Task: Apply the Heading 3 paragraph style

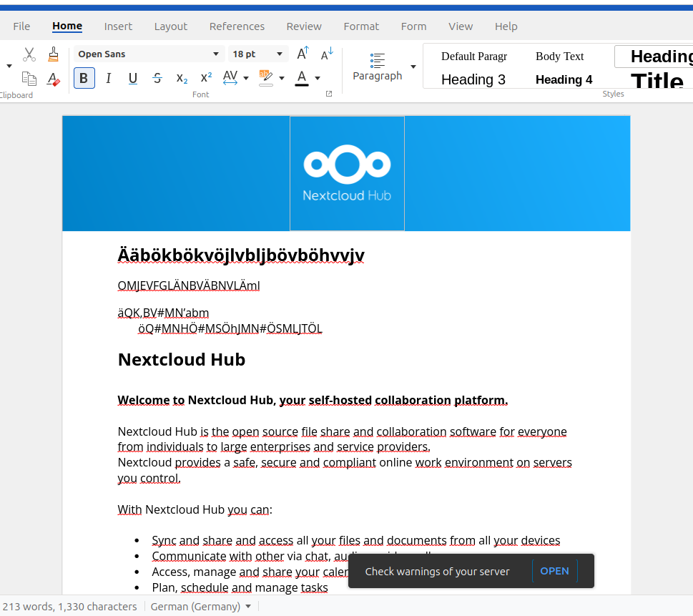Action: click(473, 79)
